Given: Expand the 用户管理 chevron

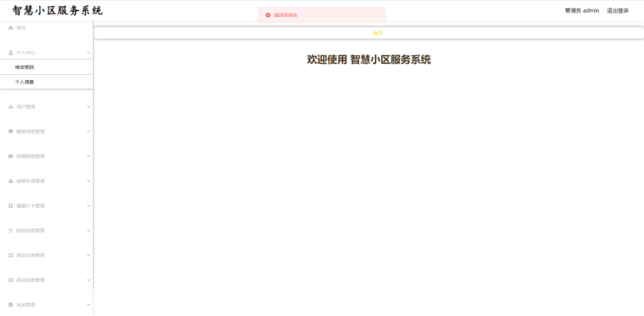Looking at the screenshot, I should coord(89,107).
